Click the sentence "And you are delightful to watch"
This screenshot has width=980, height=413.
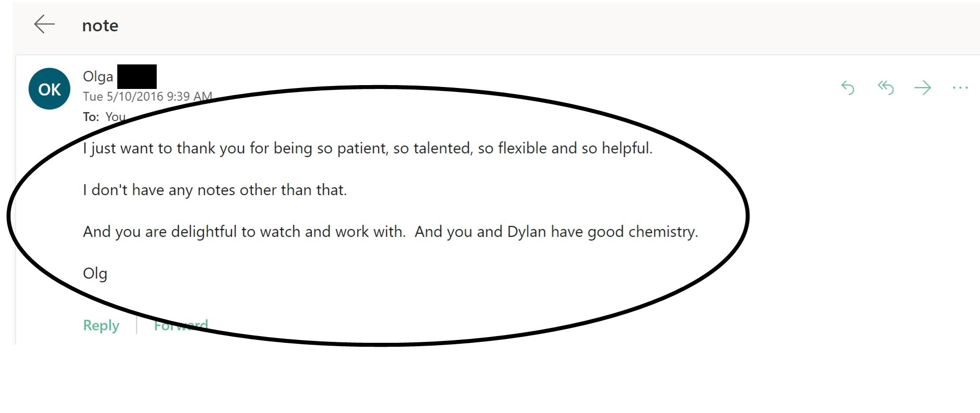click(x=244, y=232)
